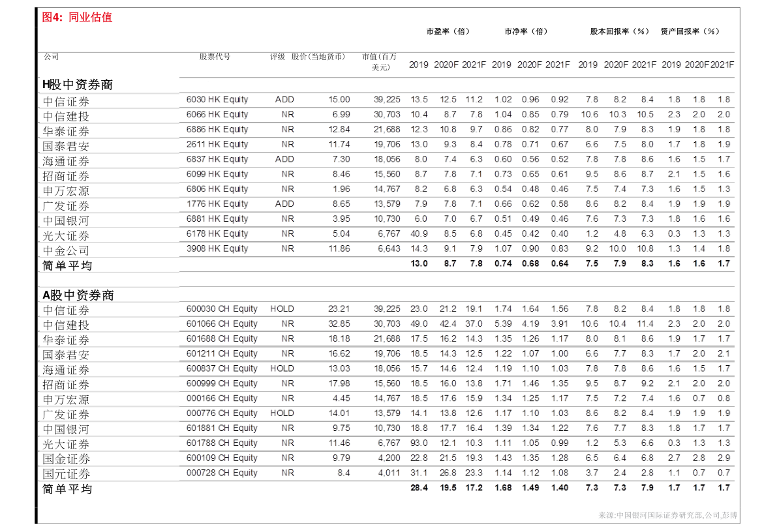This screenshot has width=777, height=532.
Task: Select ticker '6881 HK Equity'
Action: (x=217, y=218)
